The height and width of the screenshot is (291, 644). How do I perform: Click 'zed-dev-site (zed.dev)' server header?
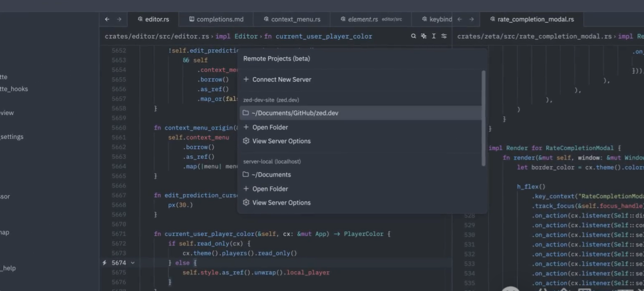pyautogui.click(x=271, y=100)
